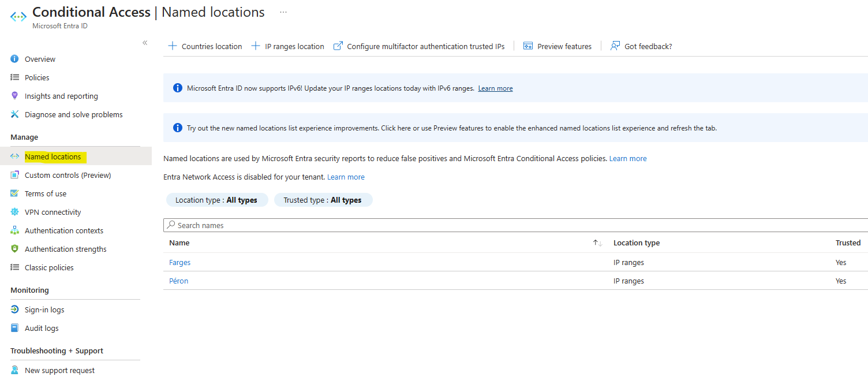Click the Got feedback person icon
The width and height of the screenshot is (868, 384).
pos(615,46)
